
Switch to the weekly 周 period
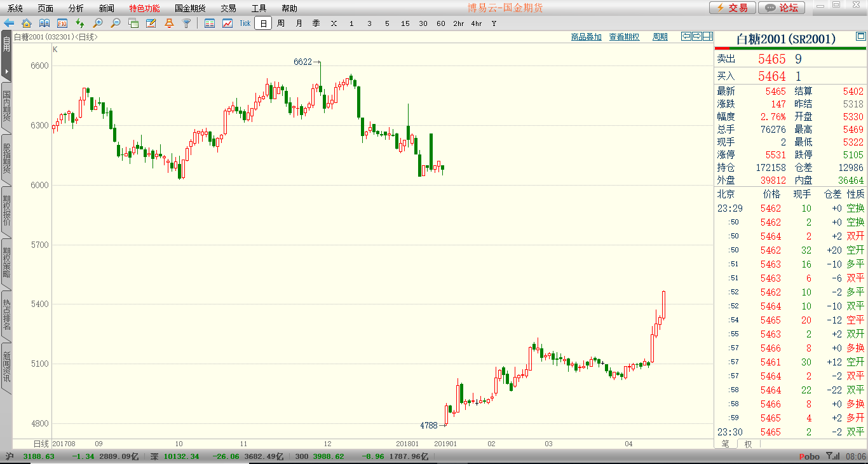click(x=281, y=24)
